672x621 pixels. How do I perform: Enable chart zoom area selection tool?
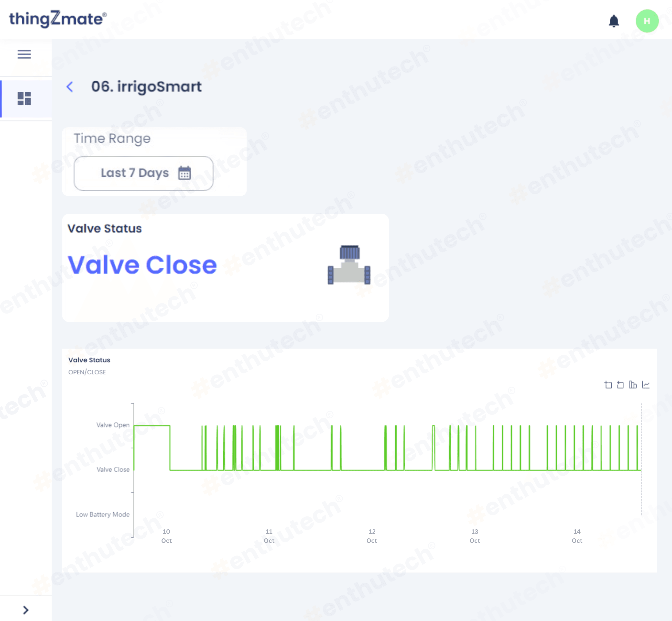(608, 385)
